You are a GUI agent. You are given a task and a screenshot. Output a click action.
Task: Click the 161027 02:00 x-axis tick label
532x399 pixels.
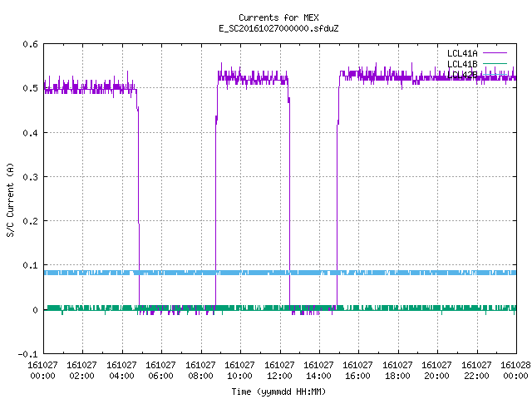pos(81,371)
